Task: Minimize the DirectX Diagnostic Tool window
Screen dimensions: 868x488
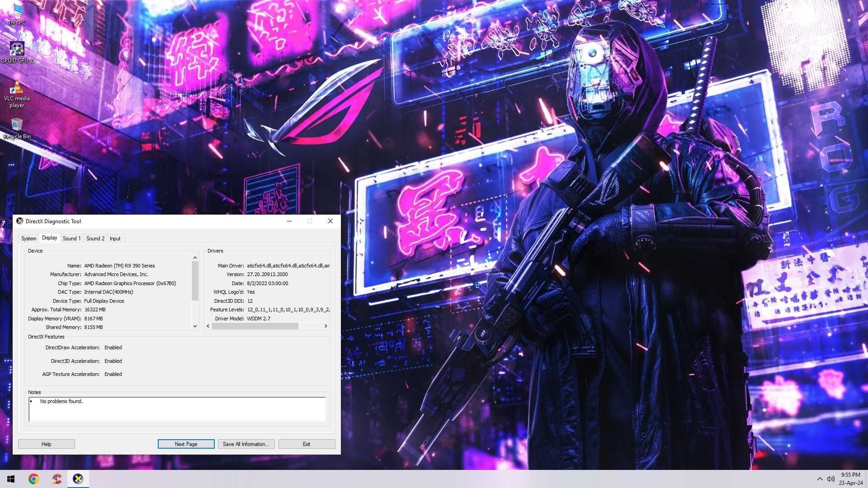Action: (x=289, y=221)
